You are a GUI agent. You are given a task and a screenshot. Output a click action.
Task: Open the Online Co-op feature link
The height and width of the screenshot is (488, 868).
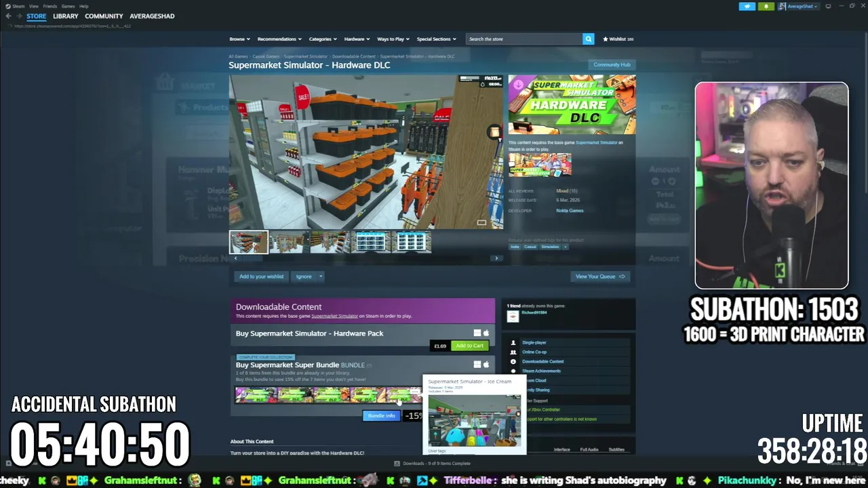coord(534,352)
